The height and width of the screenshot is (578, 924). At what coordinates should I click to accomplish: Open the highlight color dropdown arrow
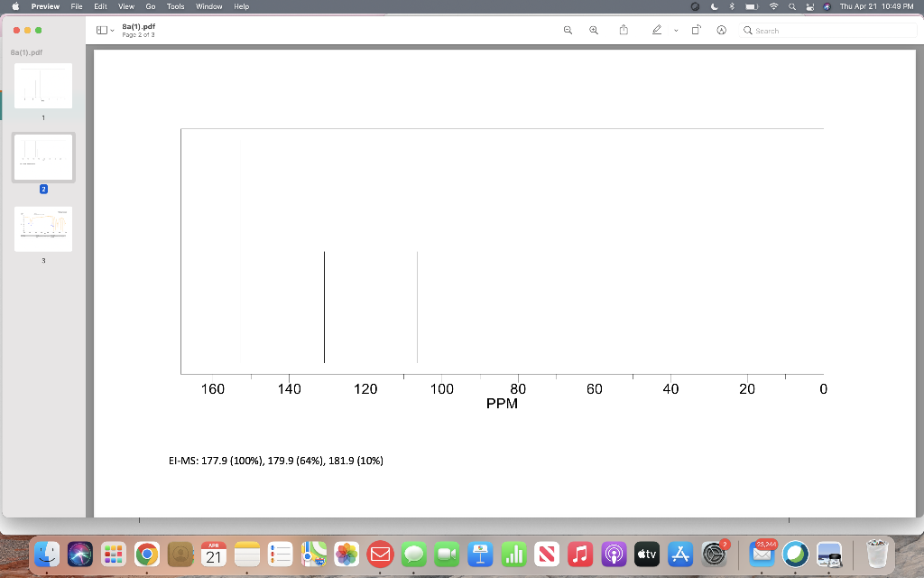(x=676, y=31)
